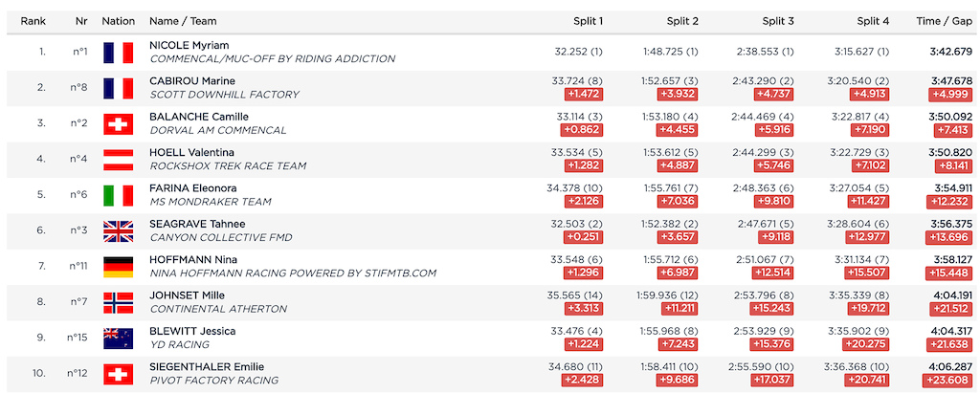980x393 pixels.
Task: Click Split 3 time 2:43.290 (2)
Action: click(765, 80)
